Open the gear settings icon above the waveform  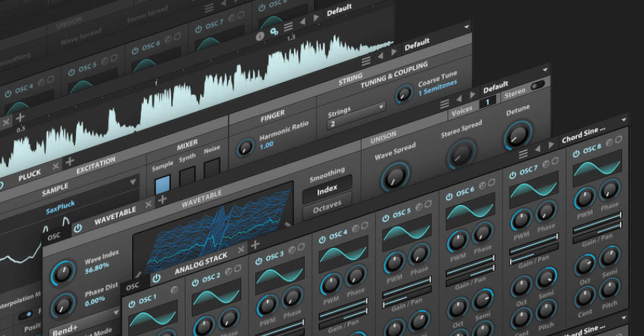tap(274, 32)
